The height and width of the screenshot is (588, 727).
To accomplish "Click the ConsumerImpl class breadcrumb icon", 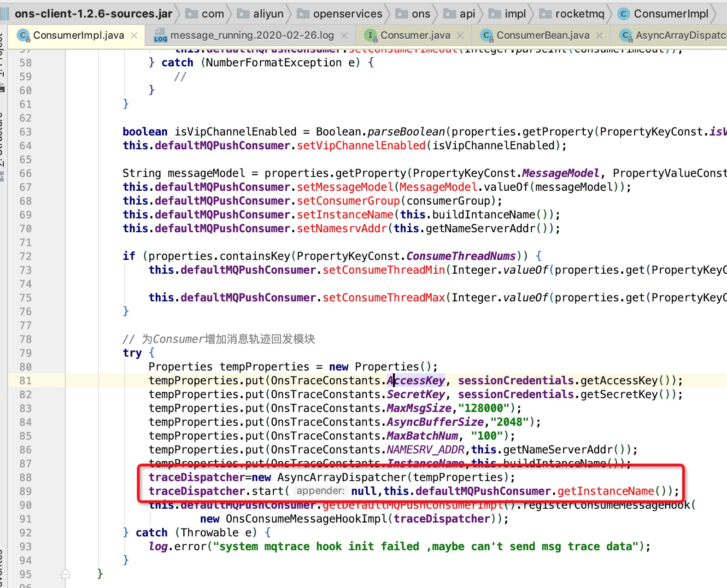I will [x=623, y=14].
